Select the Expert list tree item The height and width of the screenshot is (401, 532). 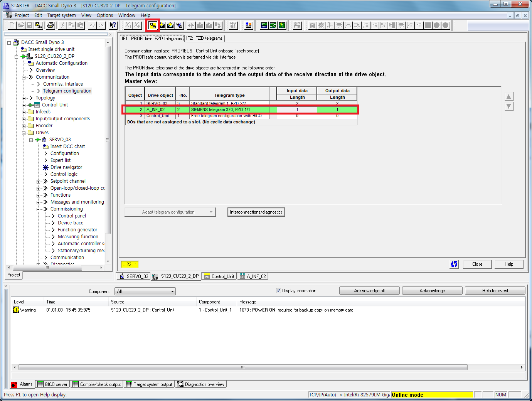click(61, 160)
